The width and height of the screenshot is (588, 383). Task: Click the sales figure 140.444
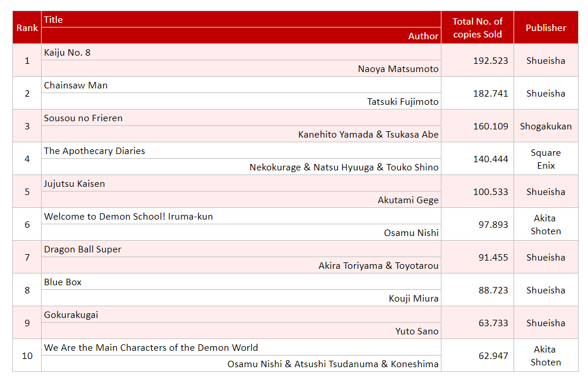pos(491,159)
